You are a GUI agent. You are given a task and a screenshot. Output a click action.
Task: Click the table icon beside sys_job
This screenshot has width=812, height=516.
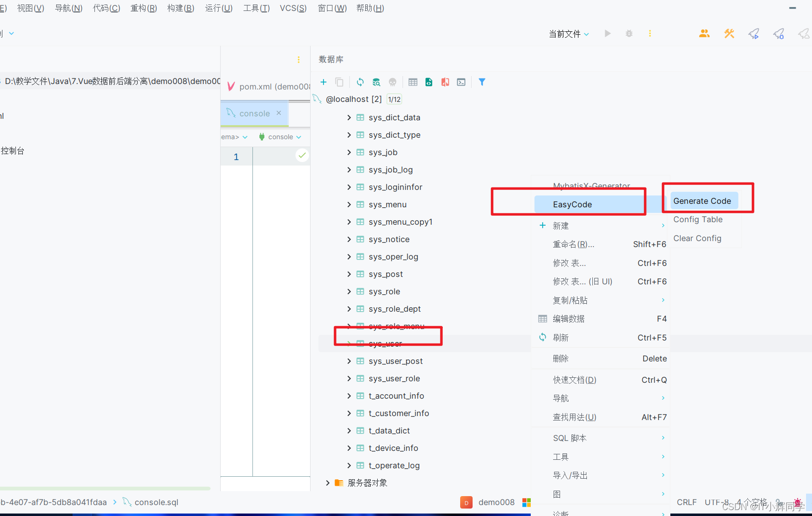click(x=360, y=152)
